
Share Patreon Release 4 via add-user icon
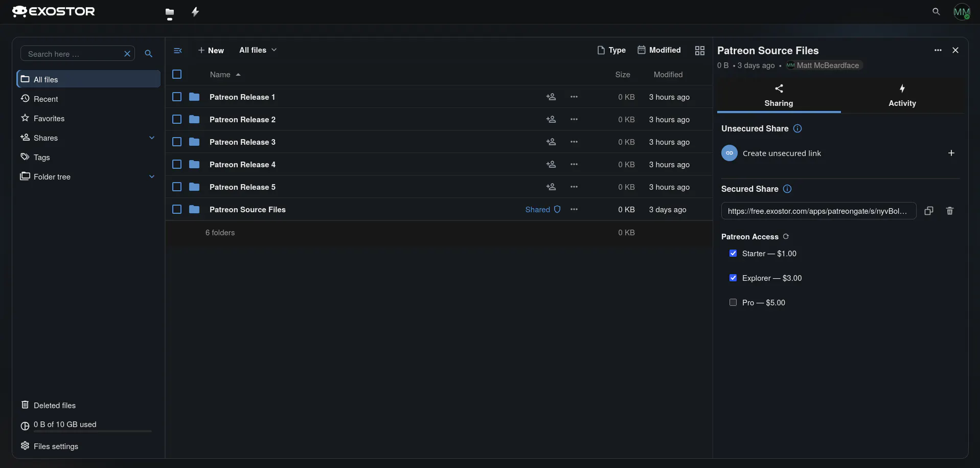click(x=551, y=164)
